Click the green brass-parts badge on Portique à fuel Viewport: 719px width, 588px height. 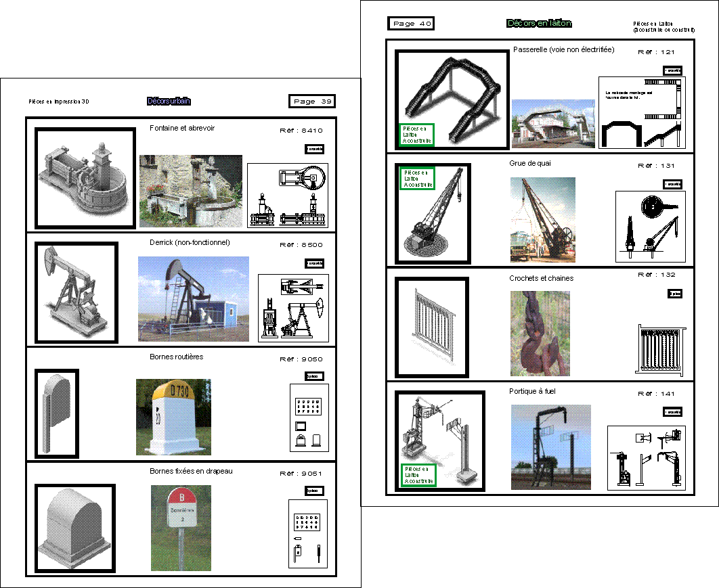[x=418, y=475]
